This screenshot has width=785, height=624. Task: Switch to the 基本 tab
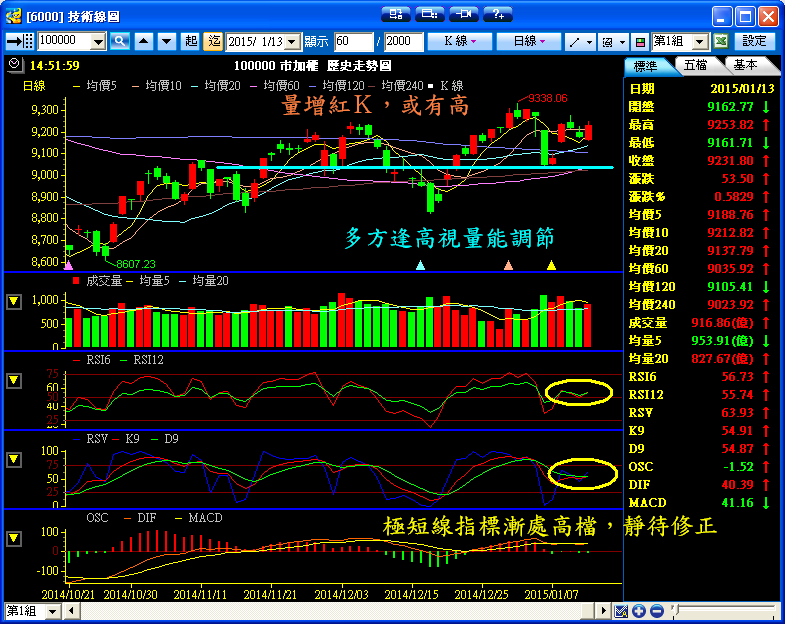[x=745, y=65]
